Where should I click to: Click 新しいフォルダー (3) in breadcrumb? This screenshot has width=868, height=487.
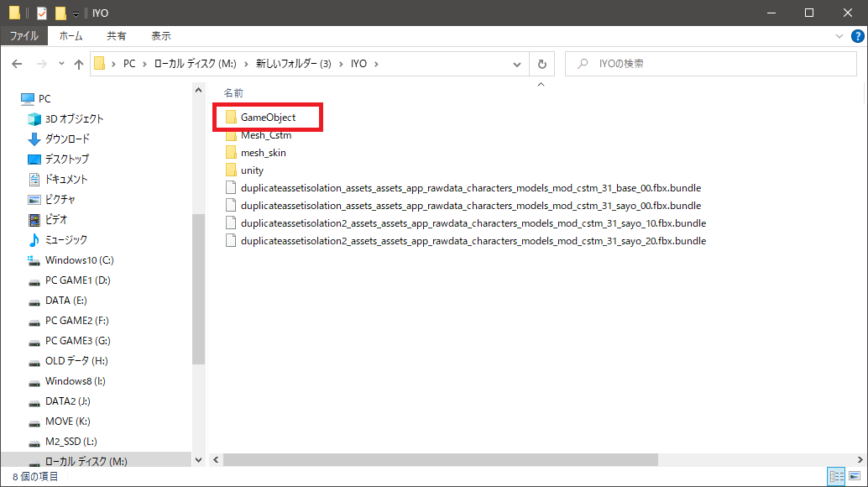pyautogui.click(x=294, y=64)
